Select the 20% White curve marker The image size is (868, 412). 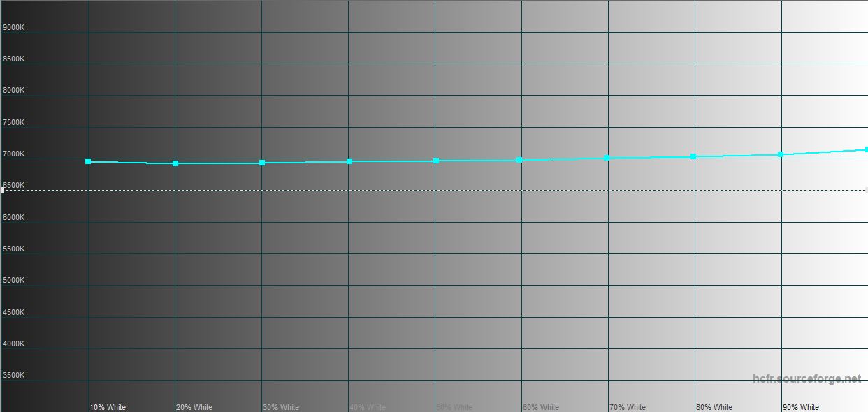click(175, 163)
